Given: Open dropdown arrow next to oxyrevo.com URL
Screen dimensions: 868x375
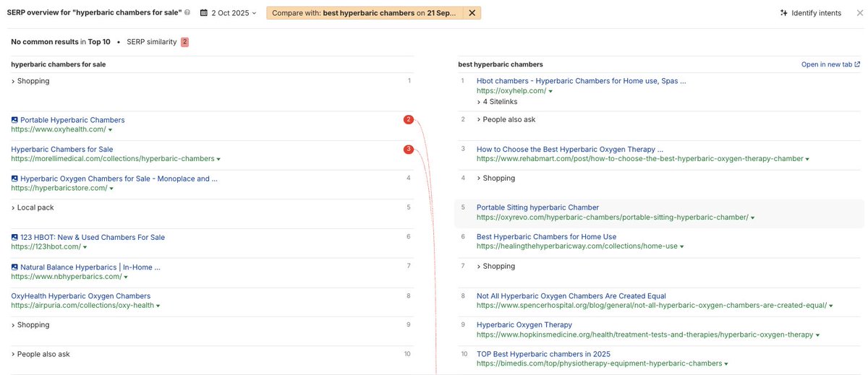Looking at the screenshot, I should [x=752, y=217].
